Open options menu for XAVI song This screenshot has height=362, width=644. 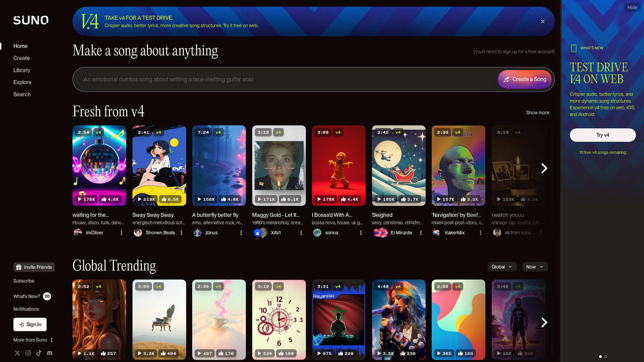coord(301,232)
